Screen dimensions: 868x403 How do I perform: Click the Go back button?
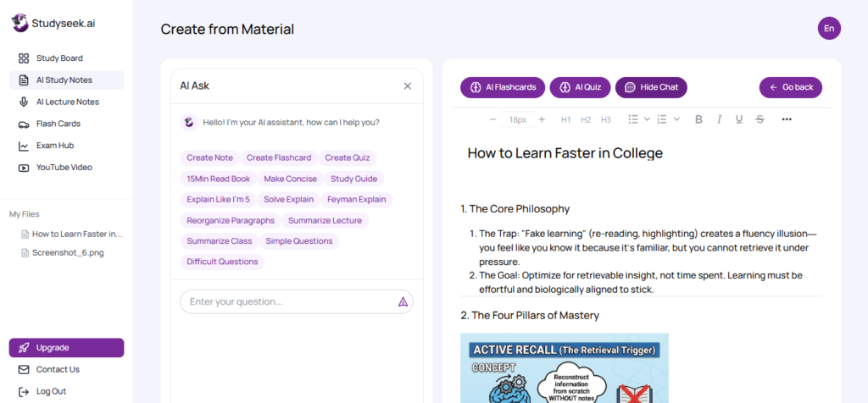pos(791,87)
